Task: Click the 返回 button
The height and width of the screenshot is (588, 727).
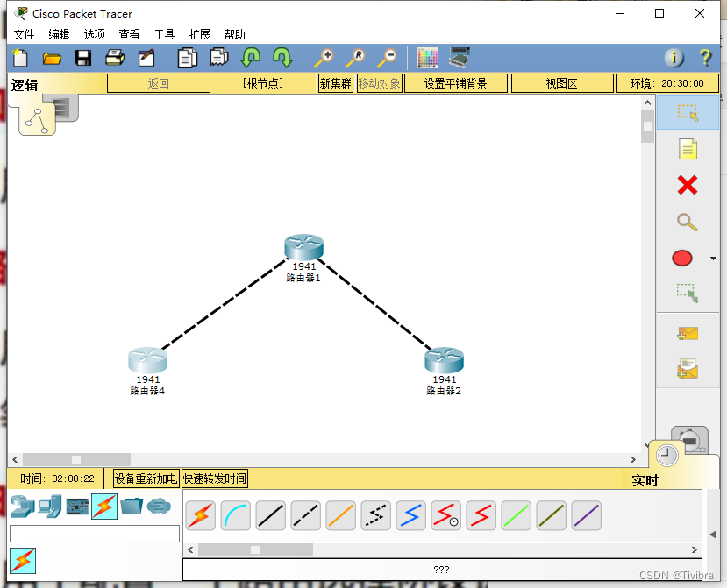Action: click(x=159, y=83)
